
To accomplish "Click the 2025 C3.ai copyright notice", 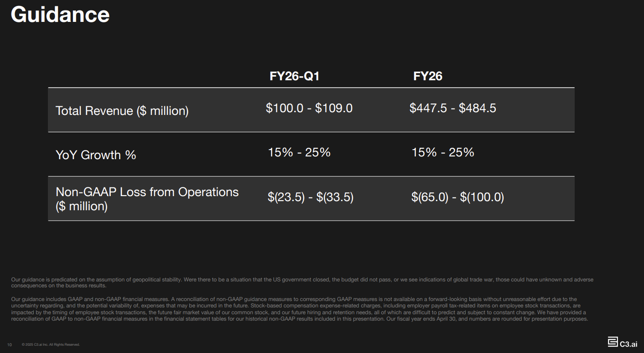I will click(51, 344).
